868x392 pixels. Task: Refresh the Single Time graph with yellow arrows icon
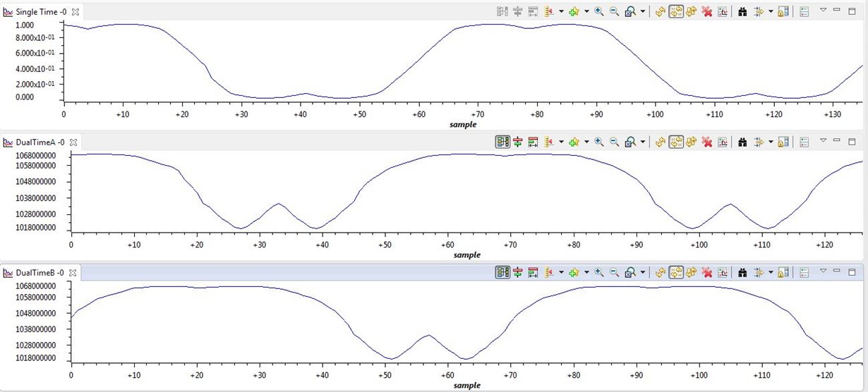[x=661, y=11]
